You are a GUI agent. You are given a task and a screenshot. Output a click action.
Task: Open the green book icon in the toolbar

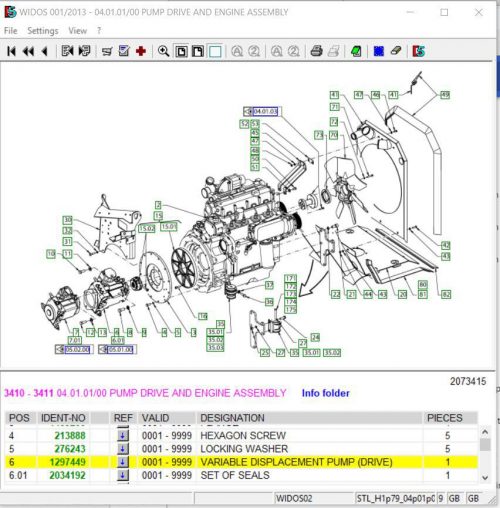pyautogui.click(x=356, y=51)
